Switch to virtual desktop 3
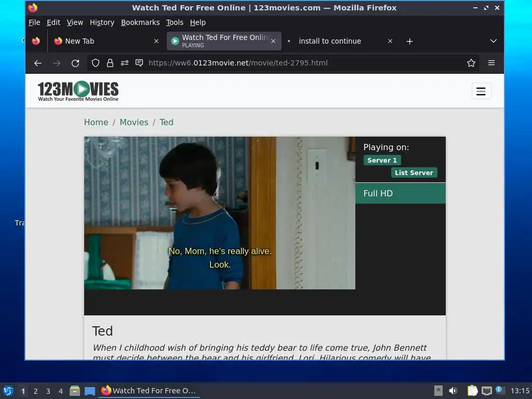532x399 pixels. tap(48, 391)
